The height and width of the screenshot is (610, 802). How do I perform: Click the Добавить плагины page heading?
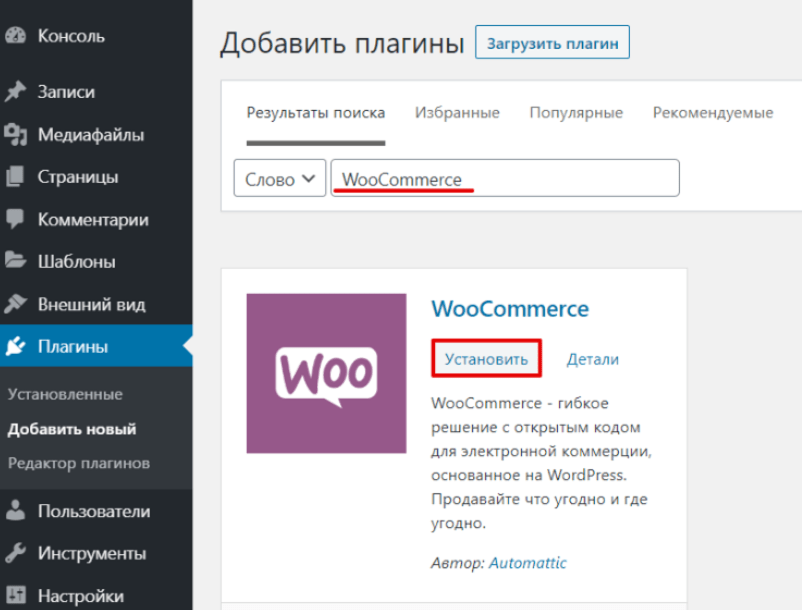click(342, 43)
